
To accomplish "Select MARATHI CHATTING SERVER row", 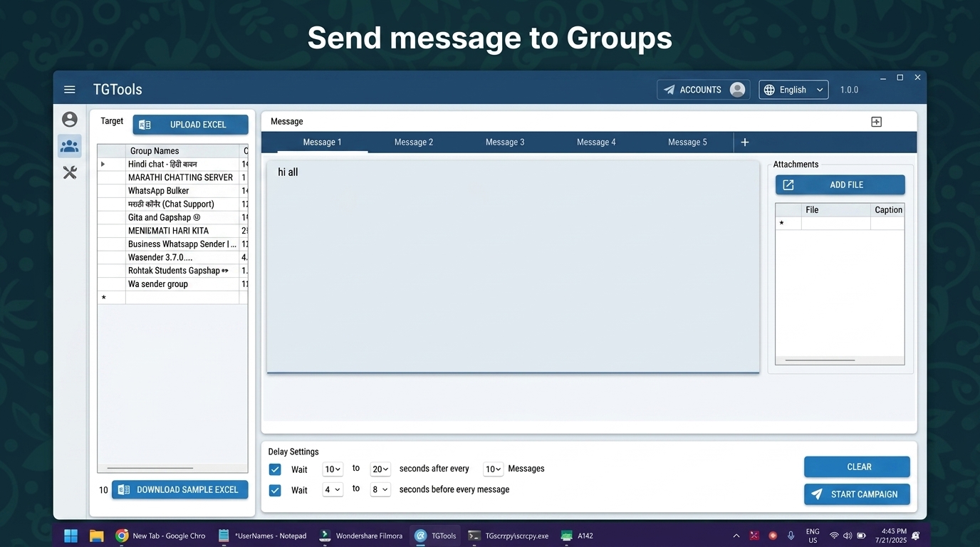I will (x=172, y=177).
